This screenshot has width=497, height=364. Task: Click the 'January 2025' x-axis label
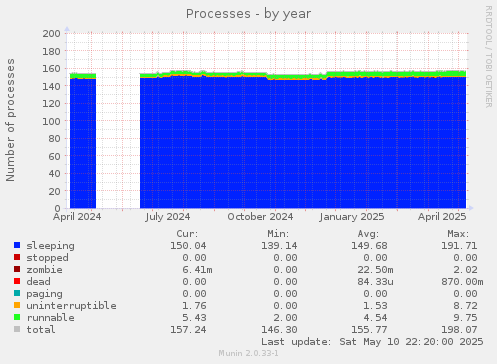[x=352, y=217]
